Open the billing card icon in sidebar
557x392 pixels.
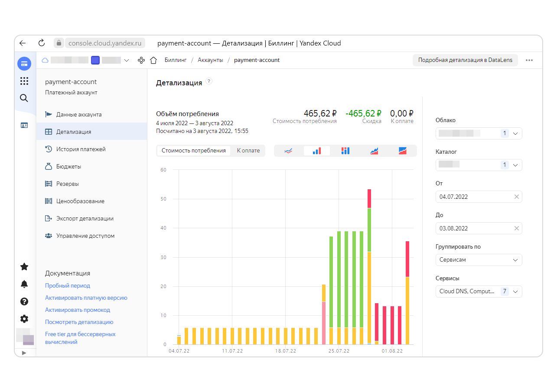click(24, 125)
